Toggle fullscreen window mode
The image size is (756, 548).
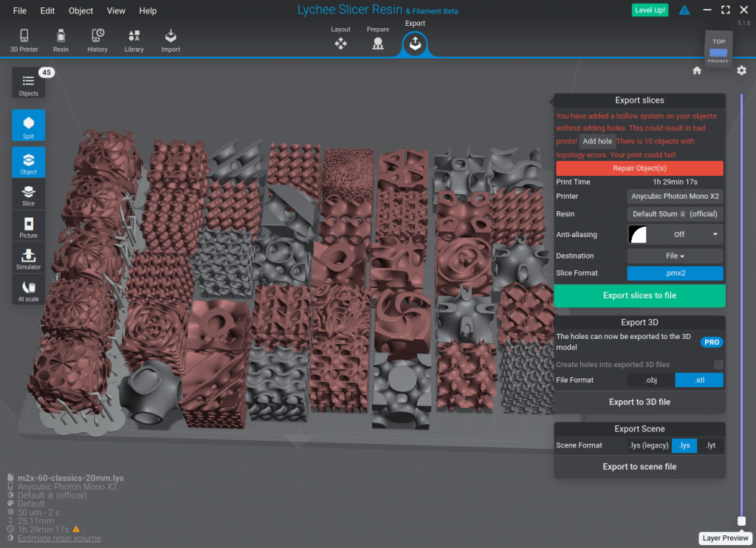tap(725, 10)
